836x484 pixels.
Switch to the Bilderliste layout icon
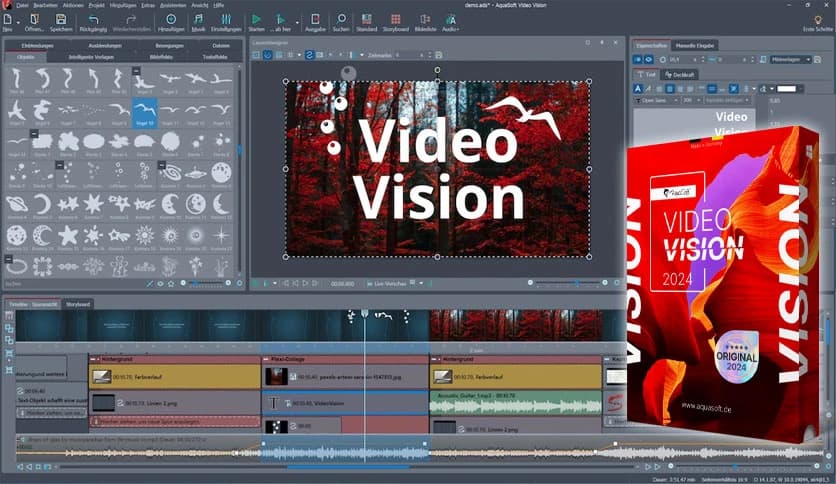click(425, 19)
